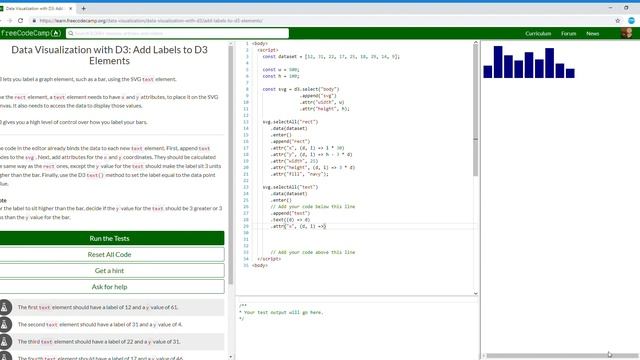Click the code editor scroll-down arrow
The width and height of the screenshot is (640, 360).
pyautogui.click(x=476, y=293)
